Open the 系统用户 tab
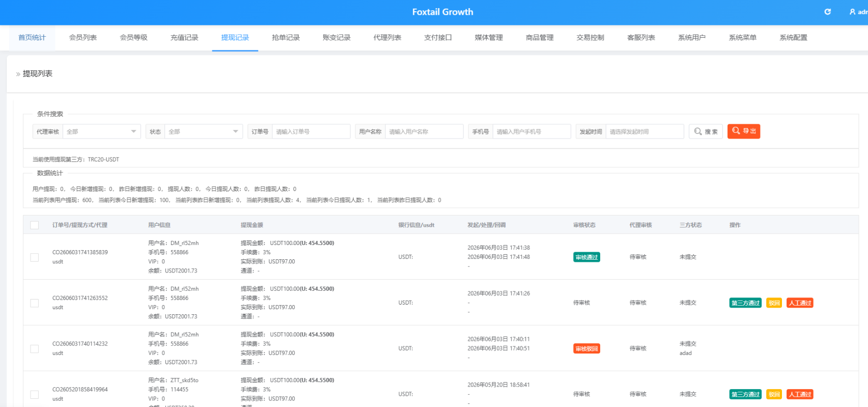 692,38
